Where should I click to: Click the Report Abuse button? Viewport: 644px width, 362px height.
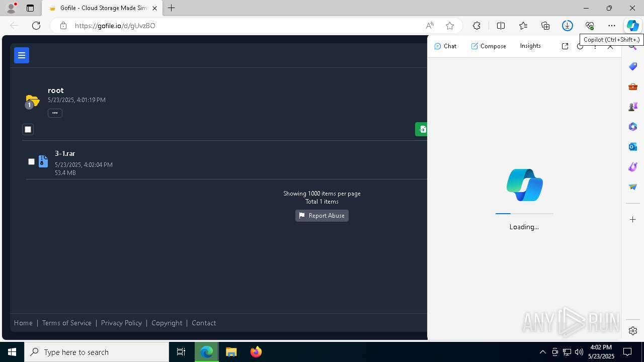322,216
